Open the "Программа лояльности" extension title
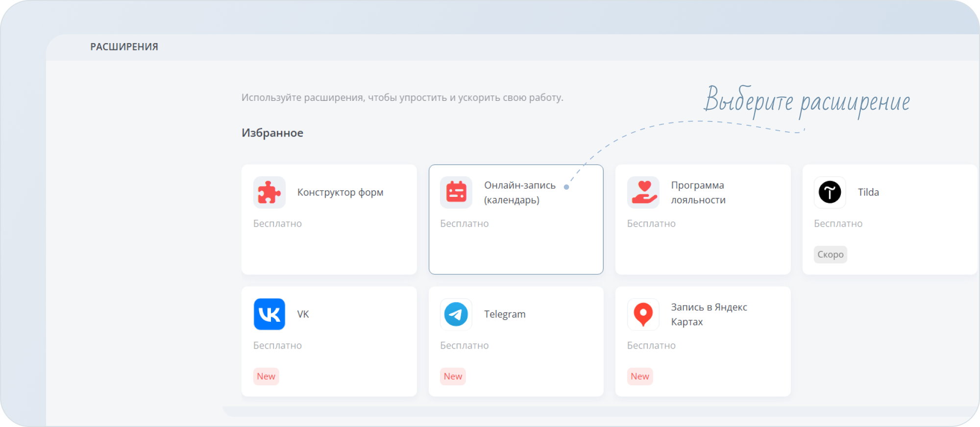The image size is (980, 427). pos(698,192)
